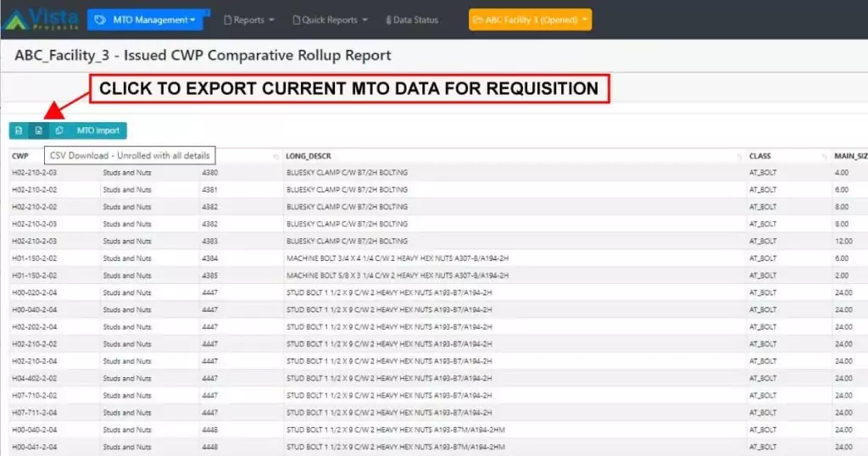
Task: Click the first CSV download icon button
Action: click(19, 131)
